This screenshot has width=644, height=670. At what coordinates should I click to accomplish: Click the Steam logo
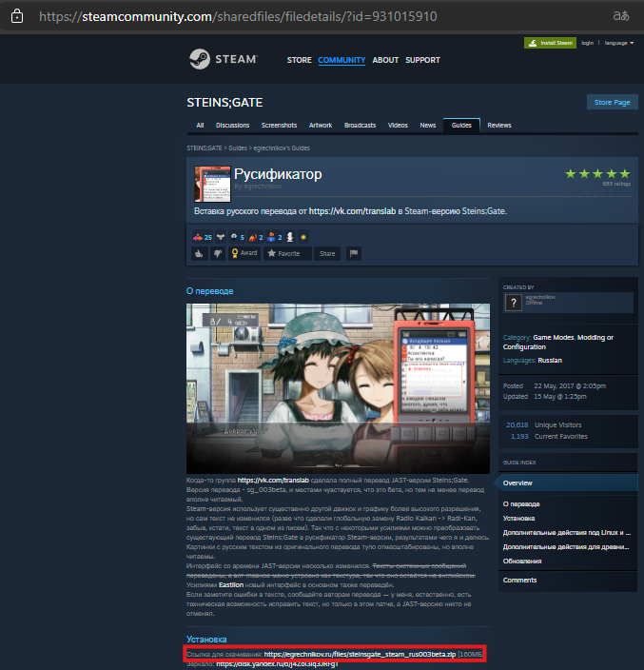[x=224, y=59]
